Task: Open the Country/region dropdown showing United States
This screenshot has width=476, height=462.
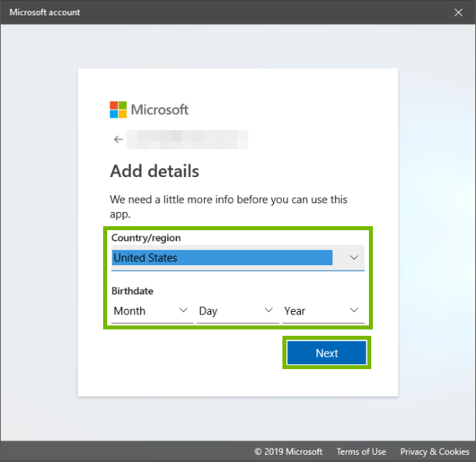Action: [x=238, y=257]
